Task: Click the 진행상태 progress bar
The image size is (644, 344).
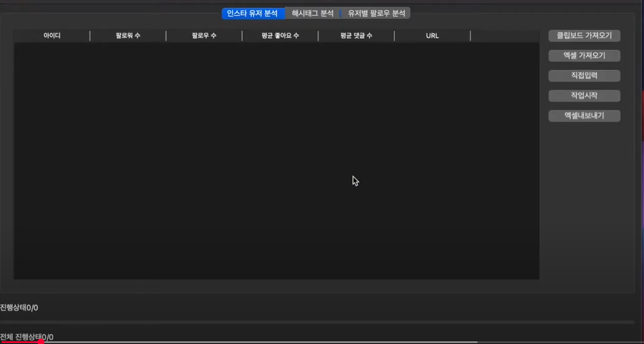Action: (x=317, y=322)
